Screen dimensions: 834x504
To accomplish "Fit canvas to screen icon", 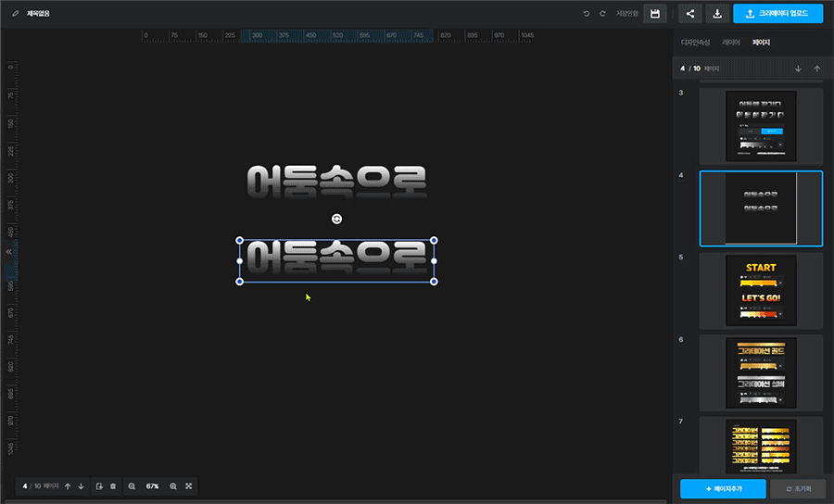I will (x=189, y=486).
